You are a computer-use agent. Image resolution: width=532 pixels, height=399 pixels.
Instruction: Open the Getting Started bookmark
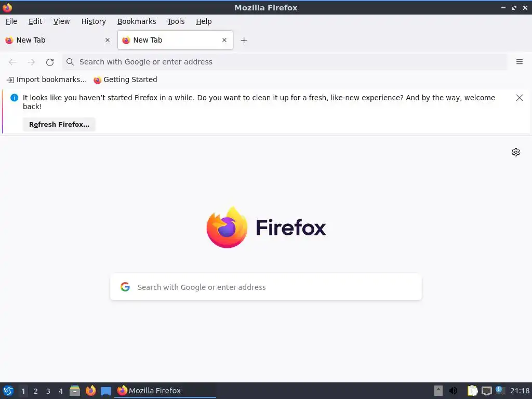(126, 79)
